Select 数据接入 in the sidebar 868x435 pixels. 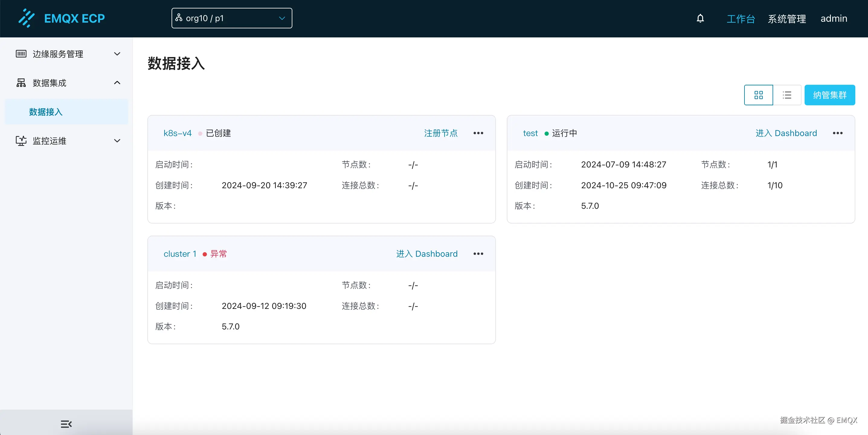pos(46,112)
